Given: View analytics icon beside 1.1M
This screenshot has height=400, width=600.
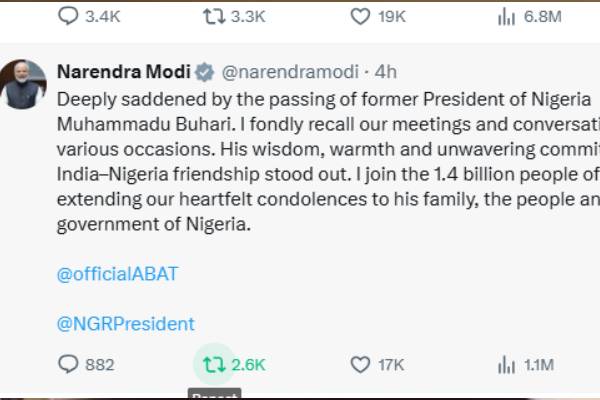Looking at the screenshot, I should point(506,365).
